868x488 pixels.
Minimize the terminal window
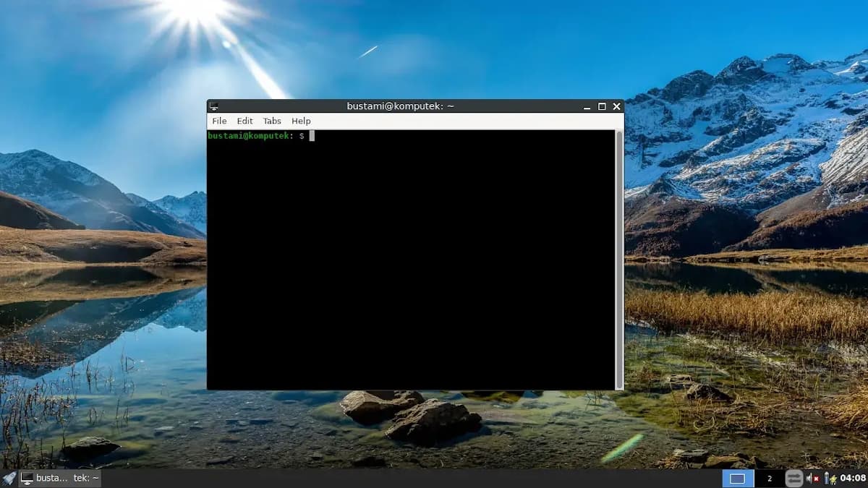[x=587, y=106]
